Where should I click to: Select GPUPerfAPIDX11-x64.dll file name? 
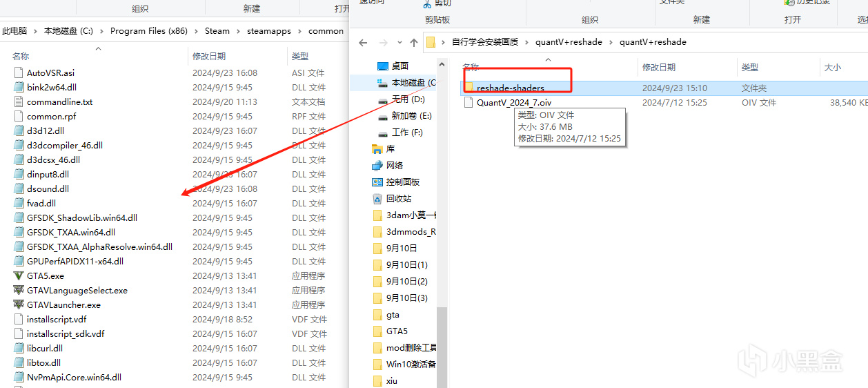[75, 262]
